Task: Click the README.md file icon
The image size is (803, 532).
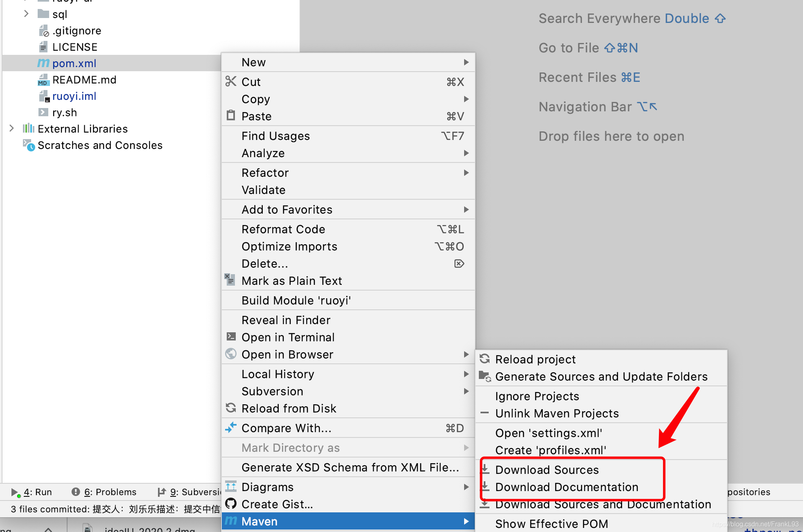Action: click(x=43, y=80)
